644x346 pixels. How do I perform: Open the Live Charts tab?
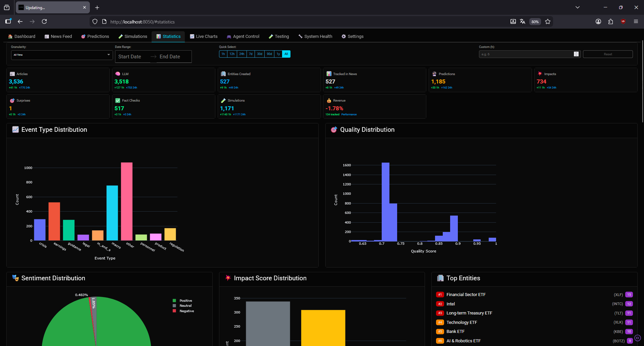click(204, 37)
